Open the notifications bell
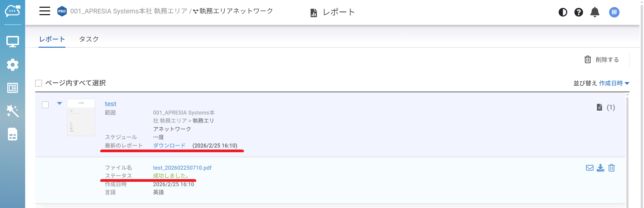This screenshot has width=644, height=208. [x=595, y=12]
